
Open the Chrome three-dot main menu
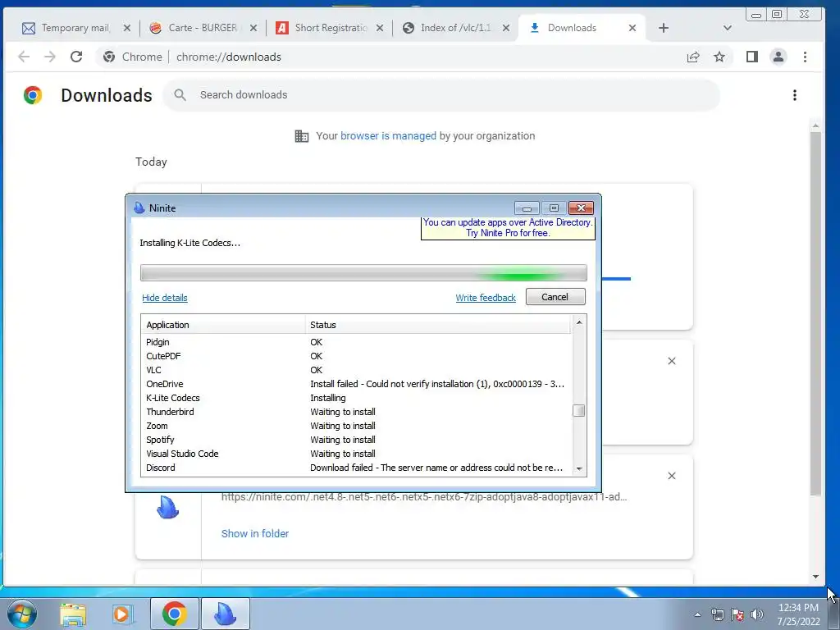[806, 57]
